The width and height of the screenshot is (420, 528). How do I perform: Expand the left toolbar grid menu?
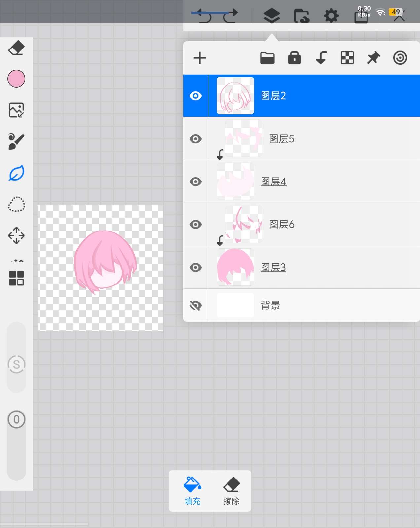16,278
